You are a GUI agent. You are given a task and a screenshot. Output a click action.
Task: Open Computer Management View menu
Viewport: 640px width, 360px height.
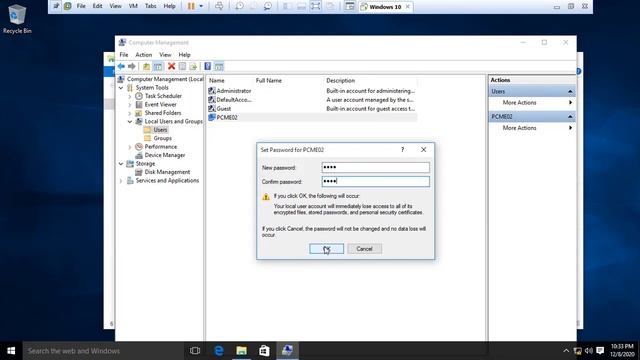[165, 55]
